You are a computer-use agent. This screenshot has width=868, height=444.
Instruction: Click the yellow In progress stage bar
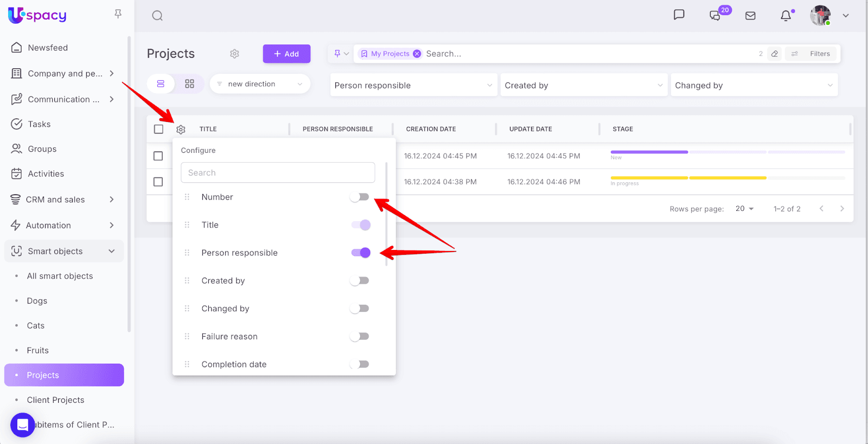point(688,178)
